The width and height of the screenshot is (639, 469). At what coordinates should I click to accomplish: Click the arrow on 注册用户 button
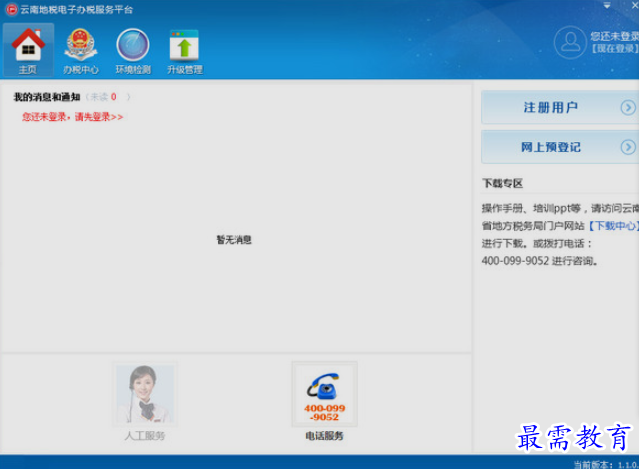point(627,107)
